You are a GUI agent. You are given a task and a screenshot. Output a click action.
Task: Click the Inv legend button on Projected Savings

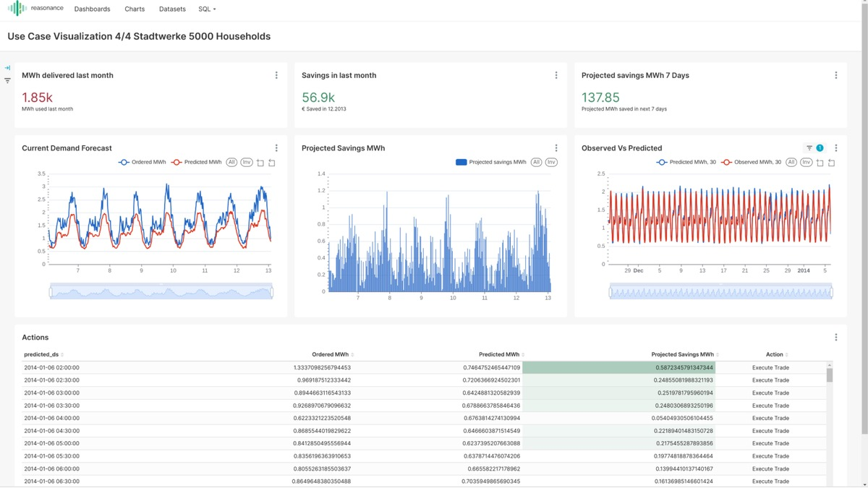[x=551, y=163]
